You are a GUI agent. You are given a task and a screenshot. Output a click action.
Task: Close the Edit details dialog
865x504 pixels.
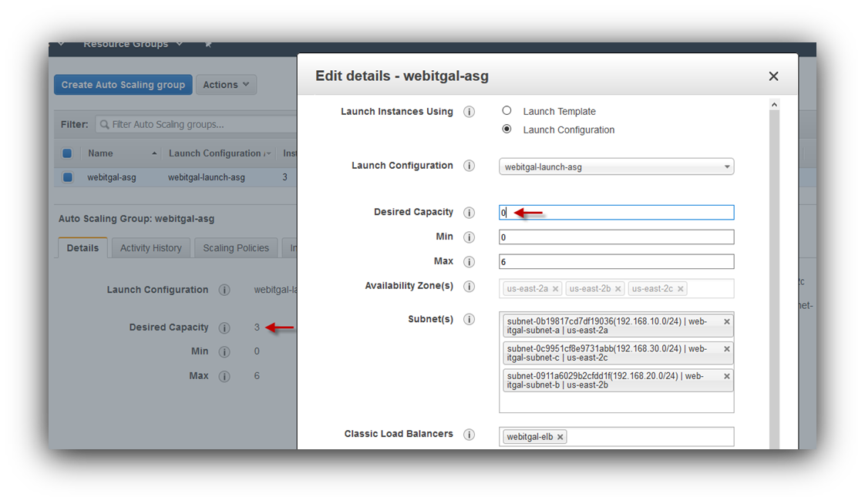click(773, 76)
